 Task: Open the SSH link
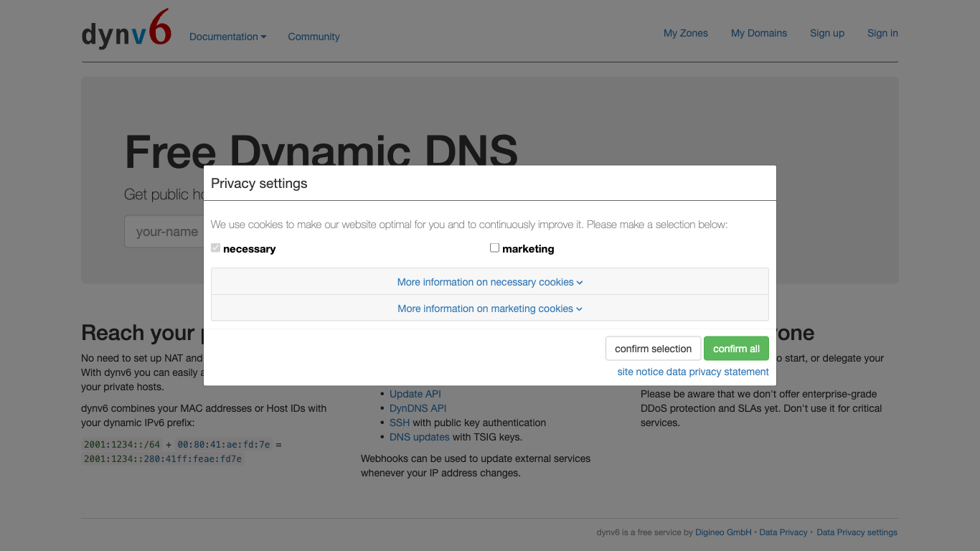coord(400,423)
